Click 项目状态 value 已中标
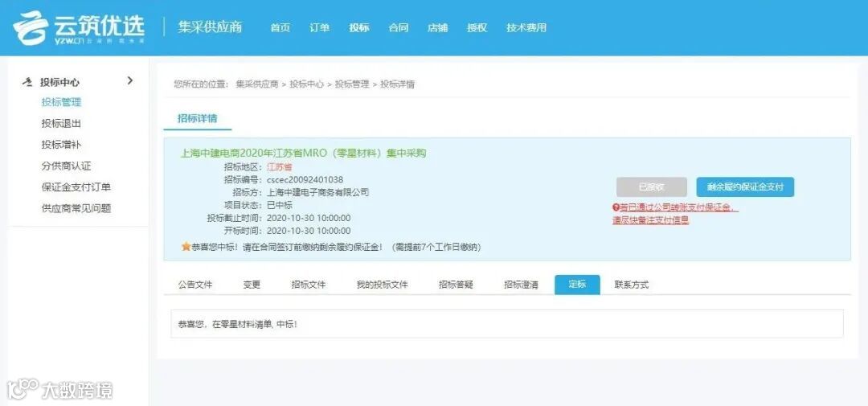 coord(280,205)
